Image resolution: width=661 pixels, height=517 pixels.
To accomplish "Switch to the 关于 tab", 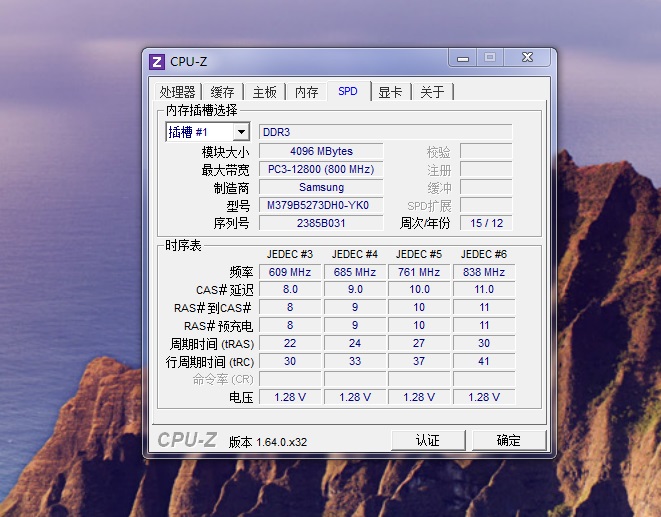I will [433, 92].
